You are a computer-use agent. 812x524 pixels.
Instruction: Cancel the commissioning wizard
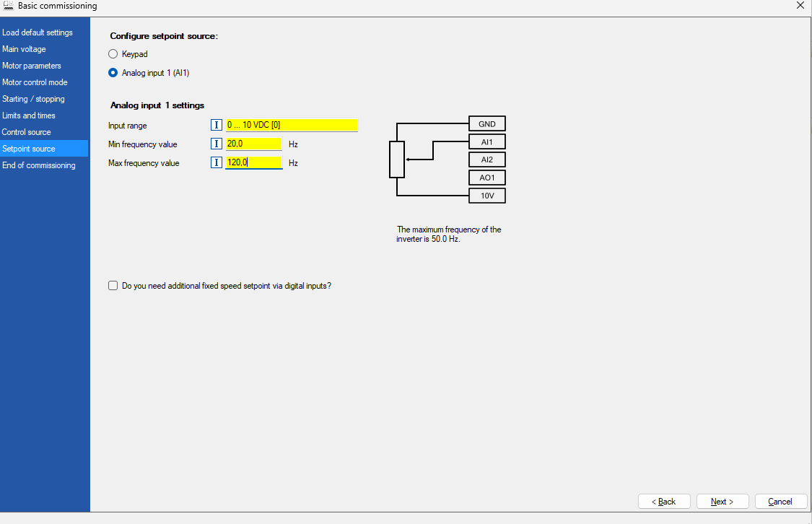click(x=781, y=501)
